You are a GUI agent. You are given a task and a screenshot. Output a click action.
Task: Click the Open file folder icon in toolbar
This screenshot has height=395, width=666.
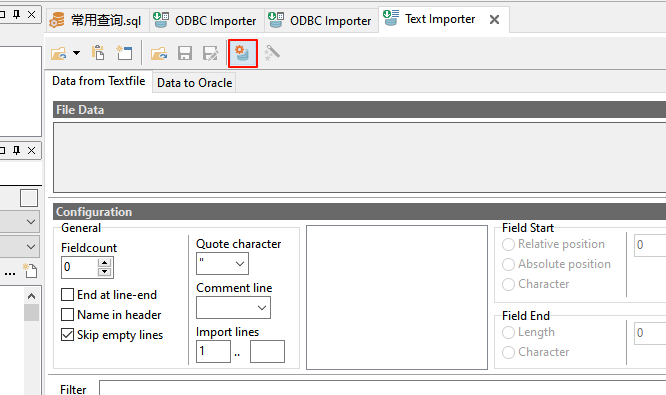[x=59, y=54]
